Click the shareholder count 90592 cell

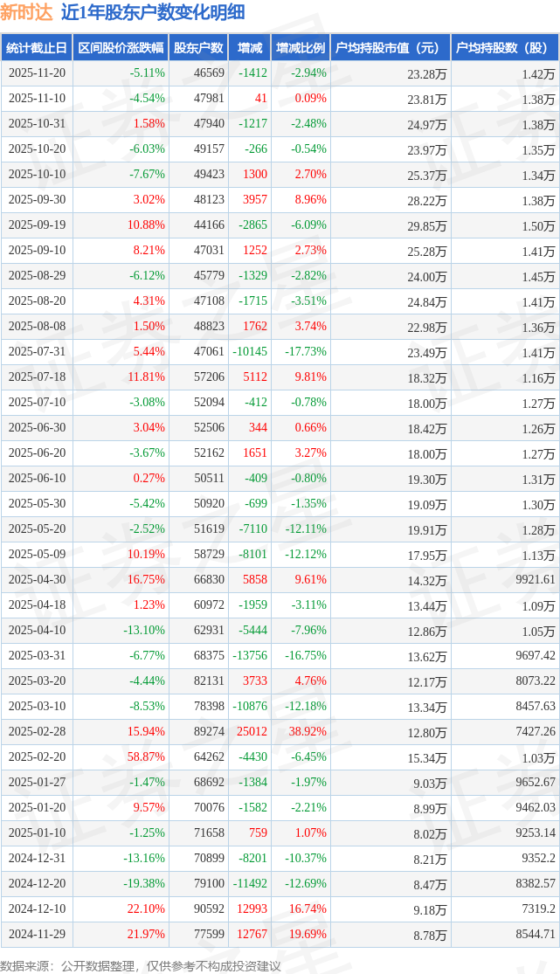tap(209, 909)
